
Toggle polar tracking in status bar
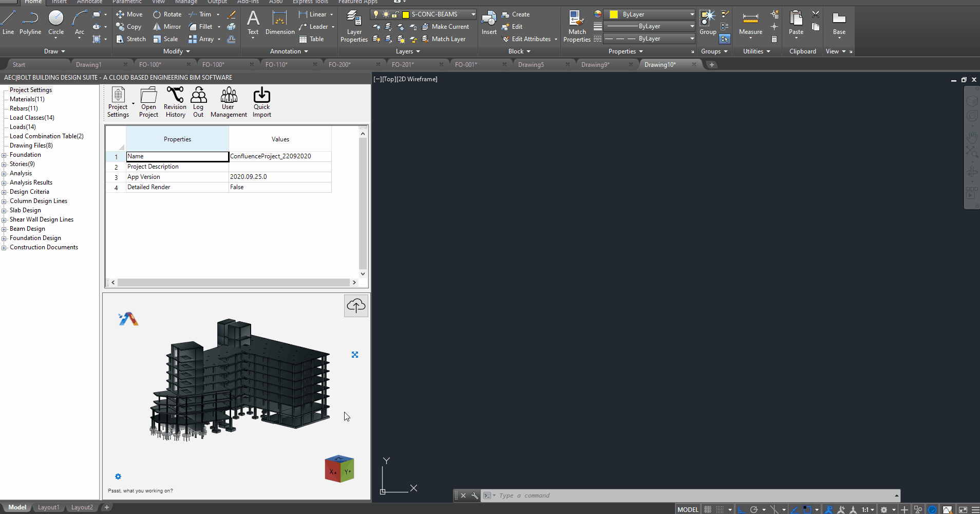(x=754, y=509)
